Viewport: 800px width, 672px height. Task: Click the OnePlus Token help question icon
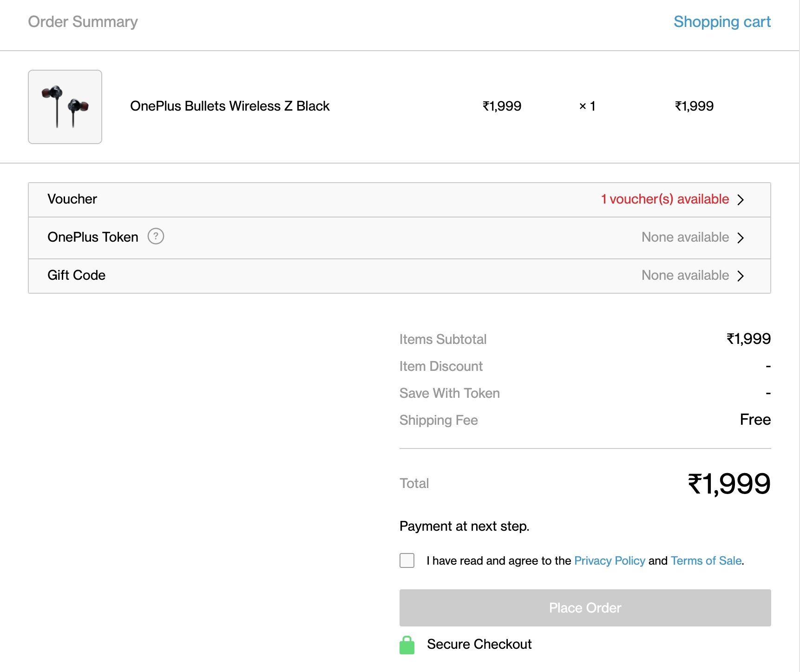click(156, 237)
